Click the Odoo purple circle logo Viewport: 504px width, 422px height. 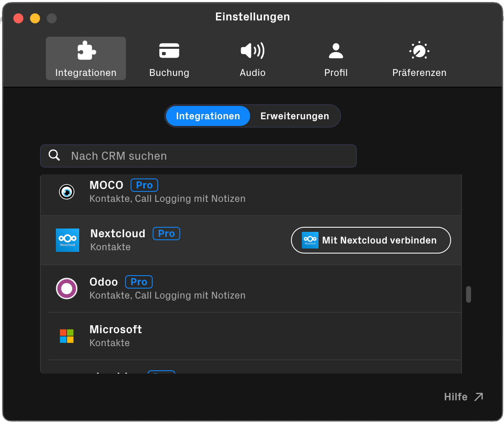pyautogui.click(x=67, y=289)
